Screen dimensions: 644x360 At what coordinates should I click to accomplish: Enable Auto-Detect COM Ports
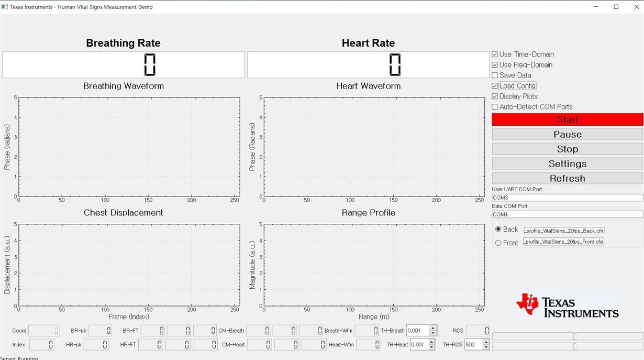(x=495, y=107)
